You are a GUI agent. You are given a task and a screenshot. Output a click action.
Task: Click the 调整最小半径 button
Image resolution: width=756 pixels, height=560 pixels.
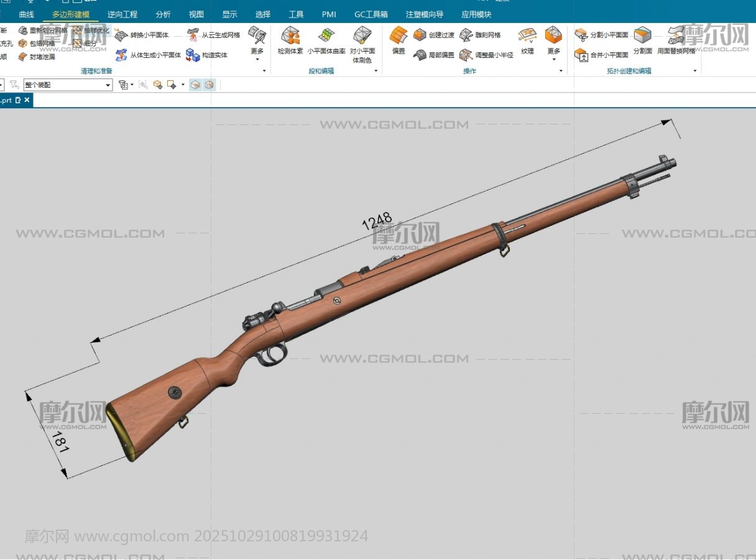point(487,55)
